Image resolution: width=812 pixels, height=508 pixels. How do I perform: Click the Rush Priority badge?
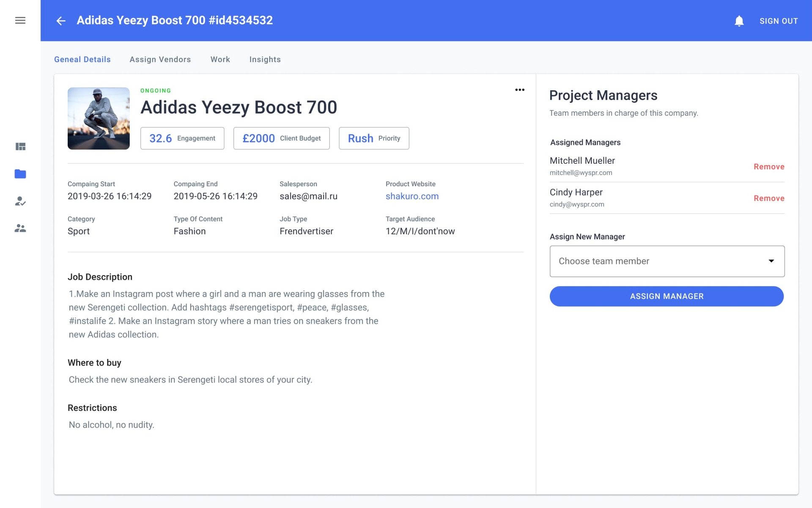click(x=374, y=138)
